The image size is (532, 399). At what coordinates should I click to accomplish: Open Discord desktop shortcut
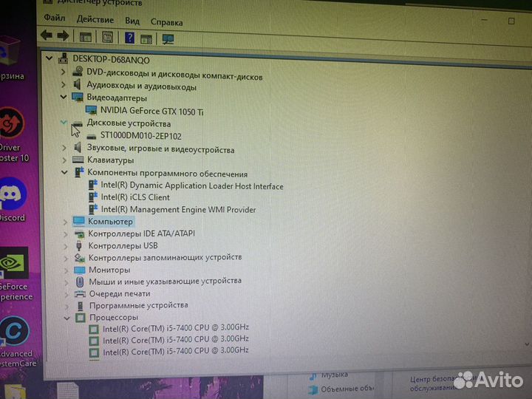[x=13, y=197]
